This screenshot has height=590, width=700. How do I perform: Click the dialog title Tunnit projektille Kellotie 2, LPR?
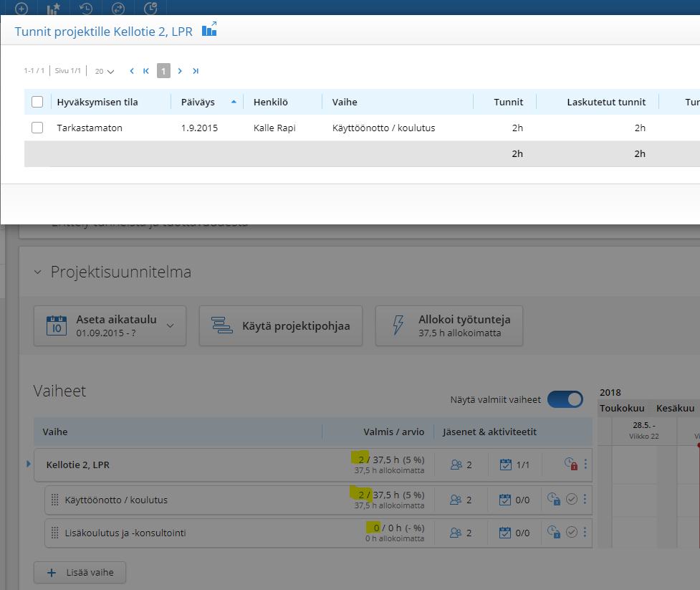click(104, 32)
